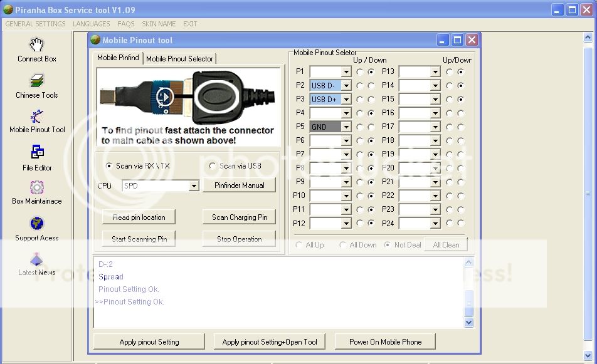The height and width of the screenshot is (364, 597).
Task: Click the Read pin location button
Action: (x=139, y=217)
